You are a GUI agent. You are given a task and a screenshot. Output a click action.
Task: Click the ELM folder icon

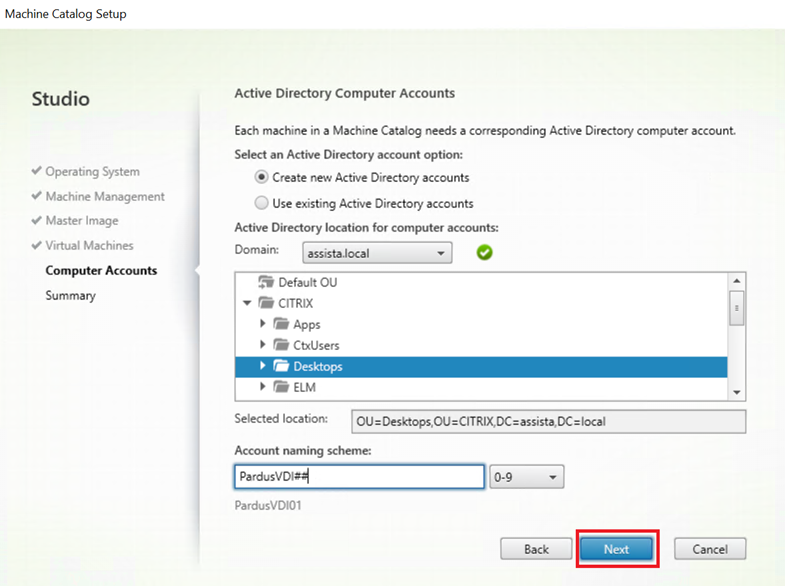[281, 387]
